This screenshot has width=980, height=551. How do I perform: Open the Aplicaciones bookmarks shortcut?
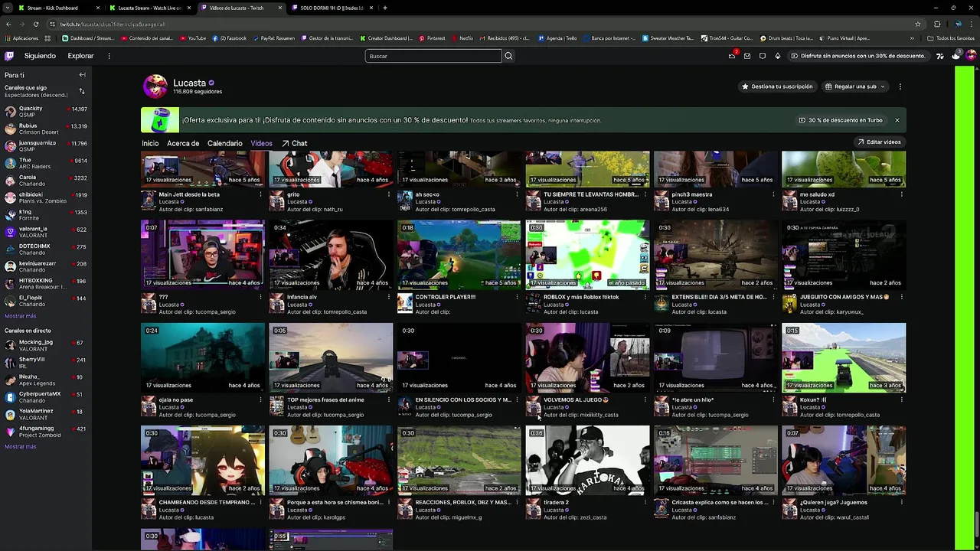coord(21,38)
